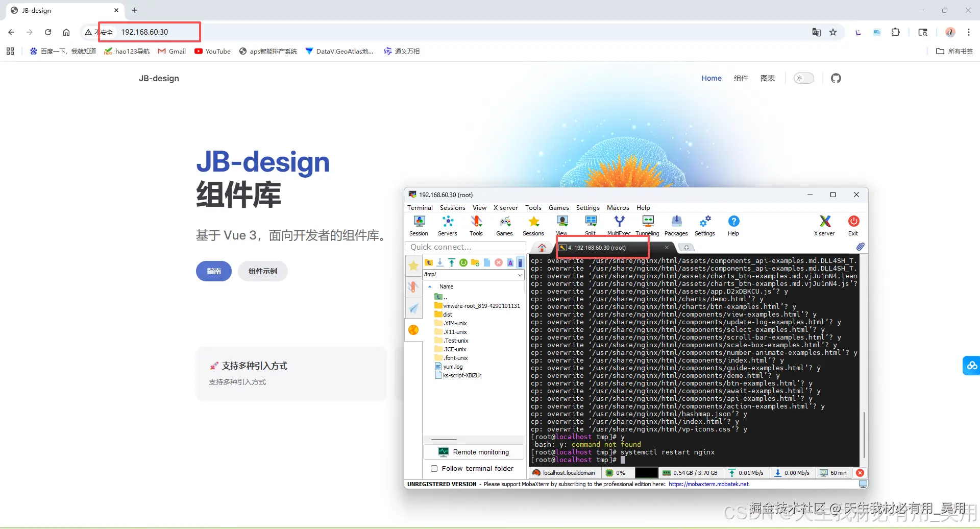
Task: Open the Macros menu
Action: [618, 208]
